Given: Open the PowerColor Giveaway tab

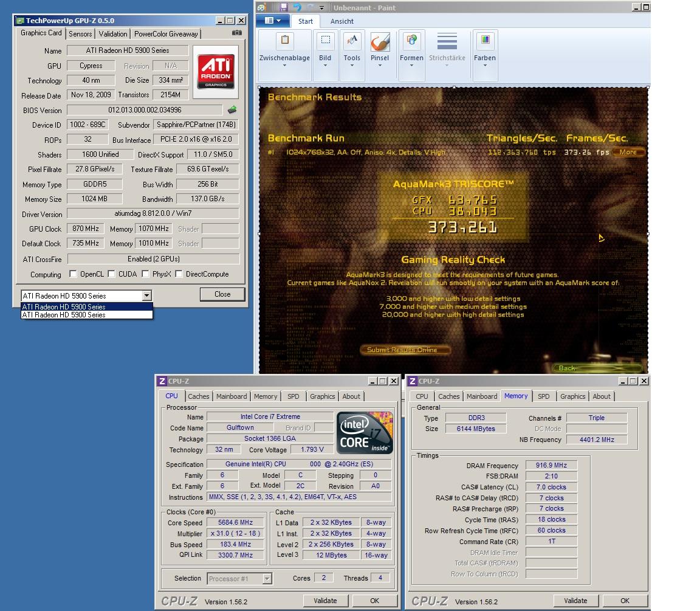Looking at the screenshot, I should (166, 34).
